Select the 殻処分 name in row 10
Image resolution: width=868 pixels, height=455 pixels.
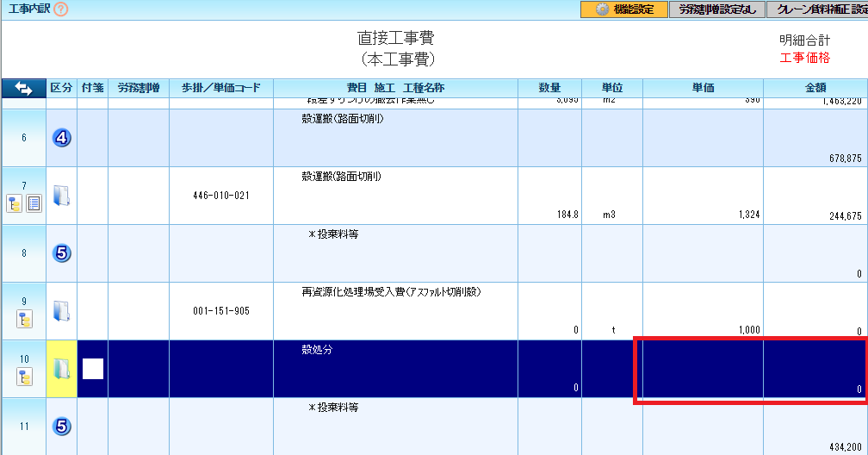click(317, 350)
